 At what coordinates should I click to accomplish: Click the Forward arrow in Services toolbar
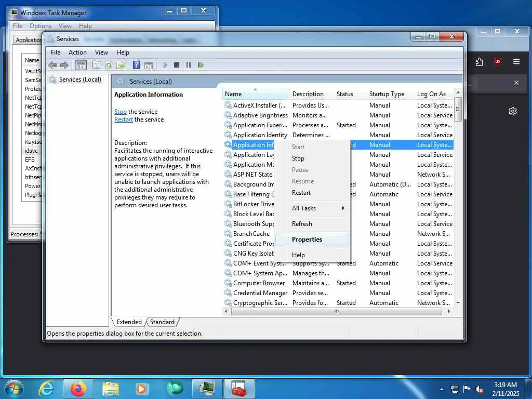point(64,65)
